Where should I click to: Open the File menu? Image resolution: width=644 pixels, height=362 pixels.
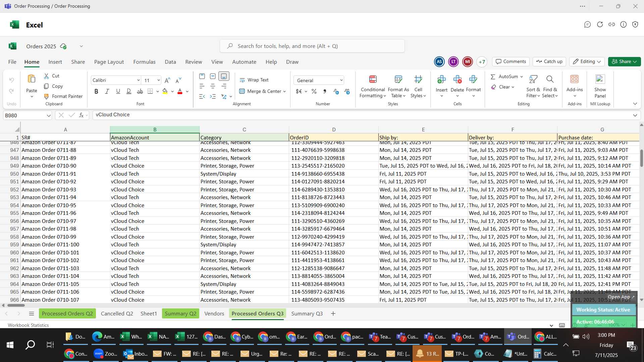pos(12,62)
